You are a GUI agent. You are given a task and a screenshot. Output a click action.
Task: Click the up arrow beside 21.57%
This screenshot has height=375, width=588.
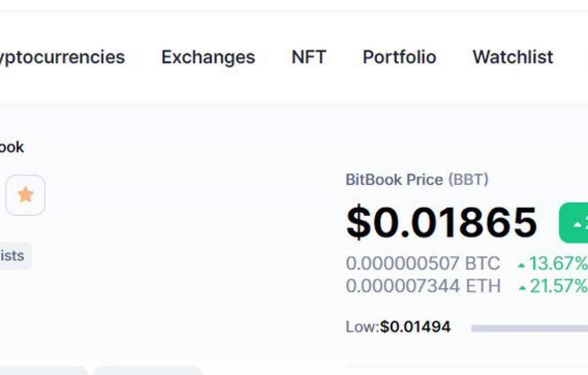[x=522, y=288]
